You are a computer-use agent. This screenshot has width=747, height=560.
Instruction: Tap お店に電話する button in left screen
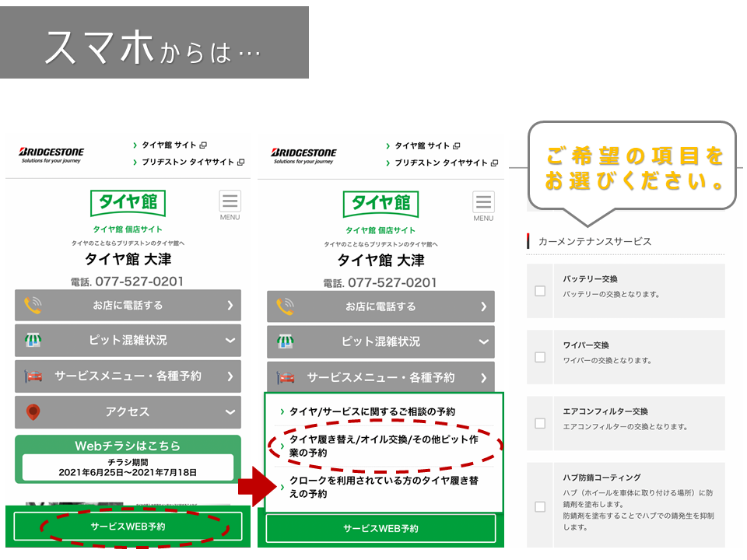coord(128,305)
